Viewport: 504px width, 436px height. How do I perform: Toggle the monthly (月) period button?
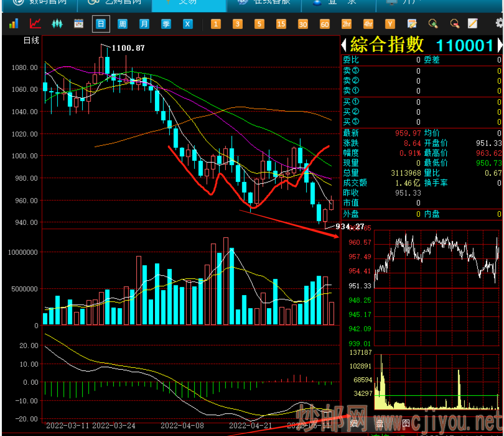144,24
